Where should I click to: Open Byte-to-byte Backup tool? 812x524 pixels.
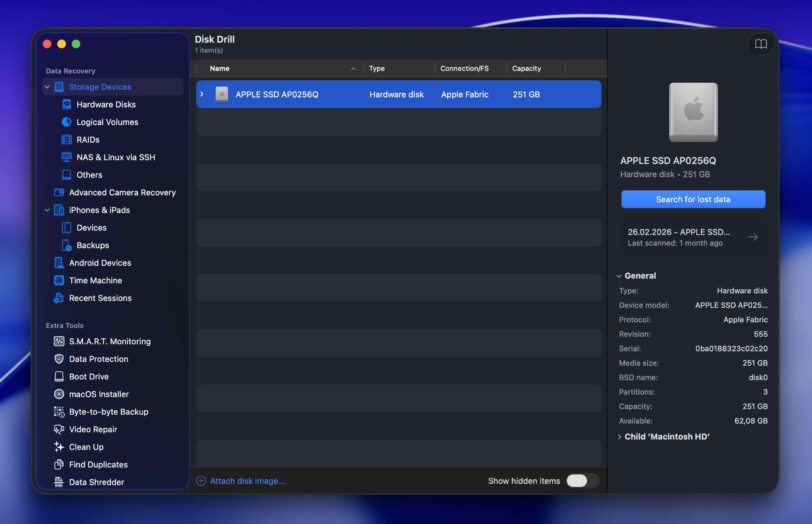point(109,412)
